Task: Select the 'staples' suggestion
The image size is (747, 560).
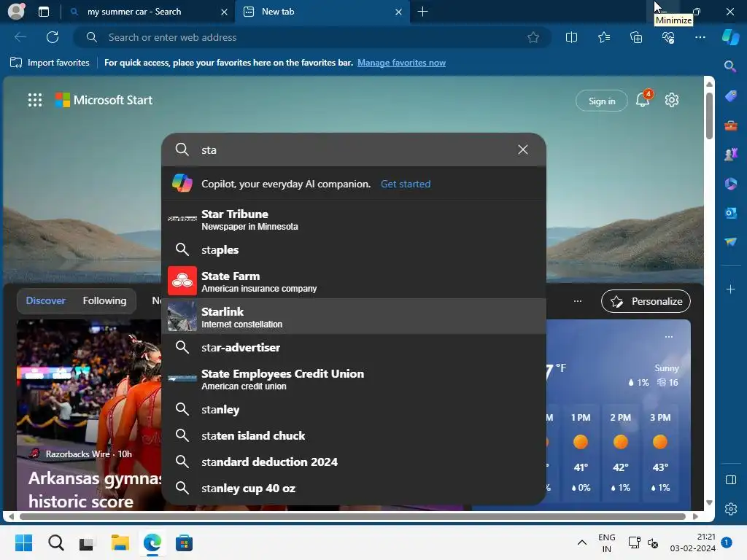Action: click(354, 249)
